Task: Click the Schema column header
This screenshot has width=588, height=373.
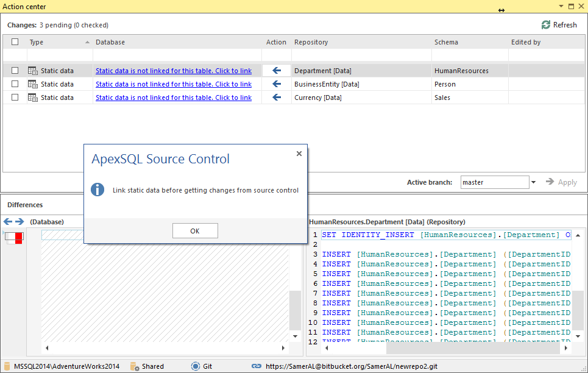Action: (x=470, y=42)
